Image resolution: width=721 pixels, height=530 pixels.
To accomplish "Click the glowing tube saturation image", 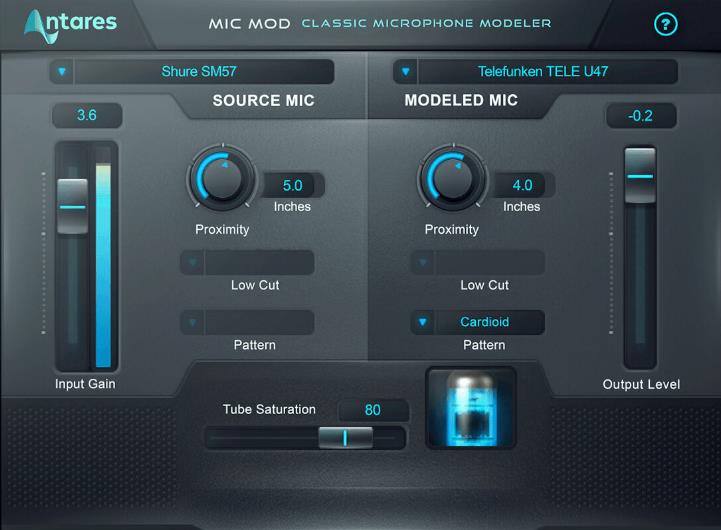I will tap(471, 408).
